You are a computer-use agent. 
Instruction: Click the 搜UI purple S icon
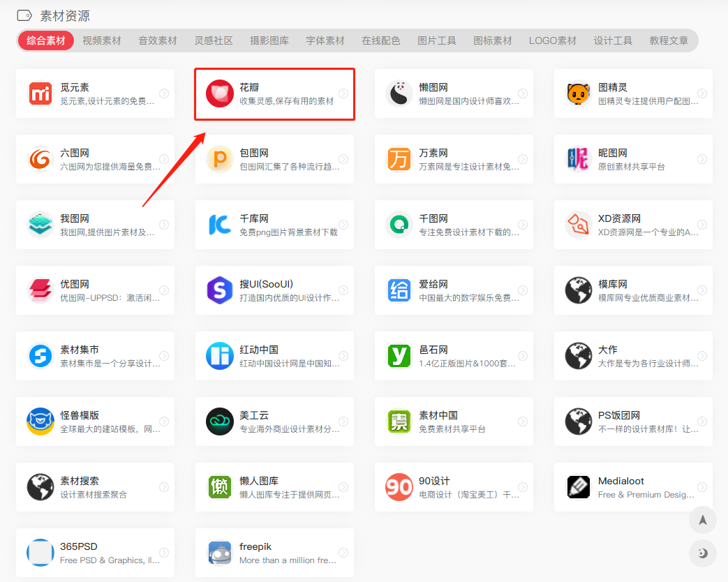click(x=220, y=290)
